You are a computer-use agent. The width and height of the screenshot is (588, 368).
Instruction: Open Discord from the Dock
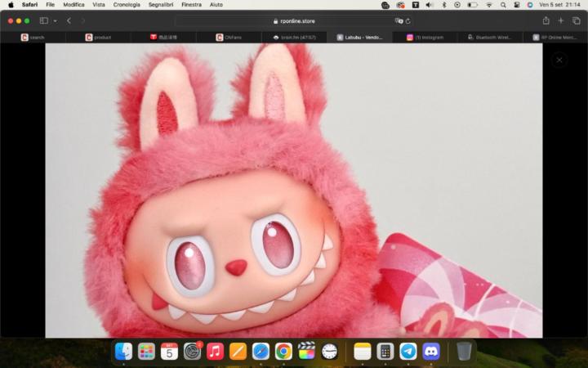430,351
